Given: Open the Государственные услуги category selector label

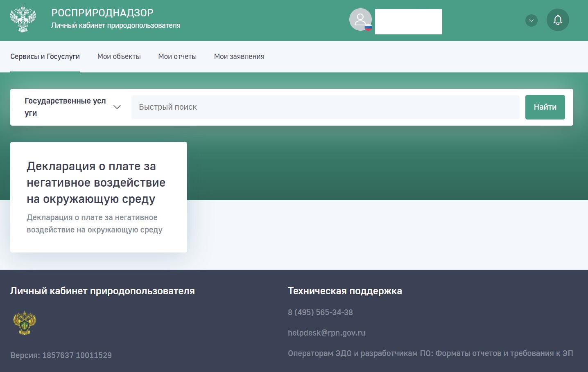Looking at the screenshot, I should click(65, 107).
